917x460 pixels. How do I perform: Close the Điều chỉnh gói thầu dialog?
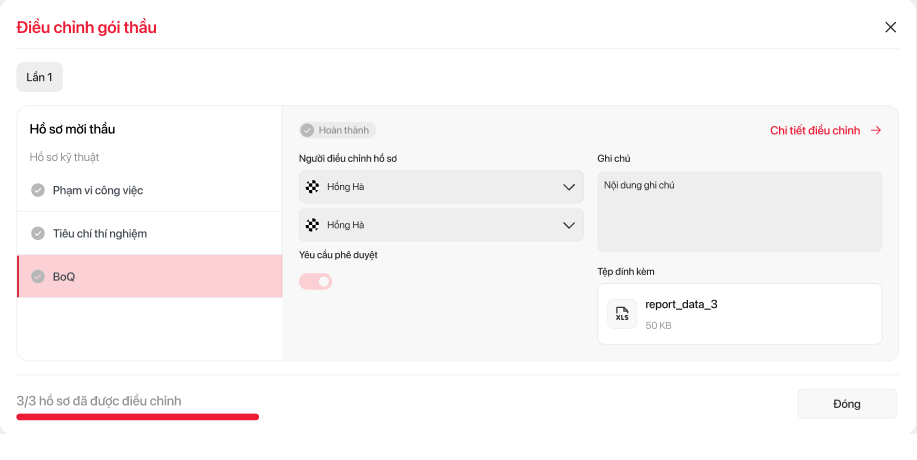pyautogui.click(x=890, y=27)
